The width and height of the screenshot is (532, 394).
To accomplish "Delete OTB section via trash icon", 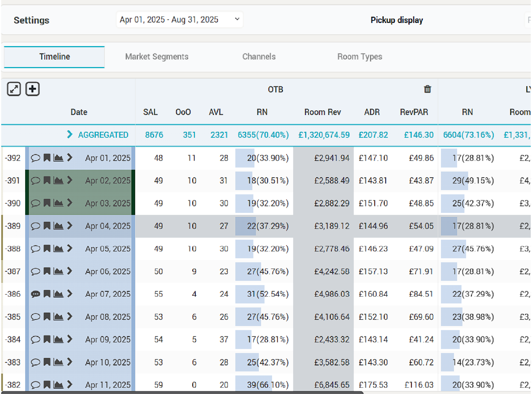I will pos(427,89).
